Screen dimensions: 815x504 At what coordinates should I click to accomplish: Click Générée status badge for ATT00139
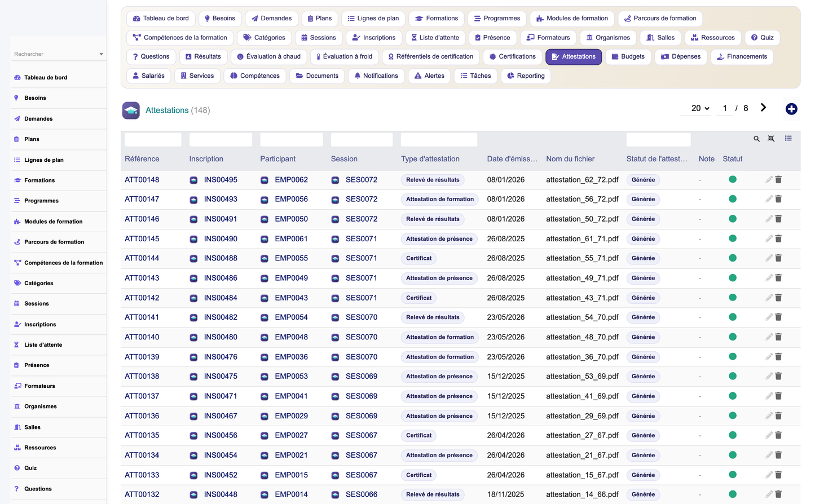pos(644,357)
